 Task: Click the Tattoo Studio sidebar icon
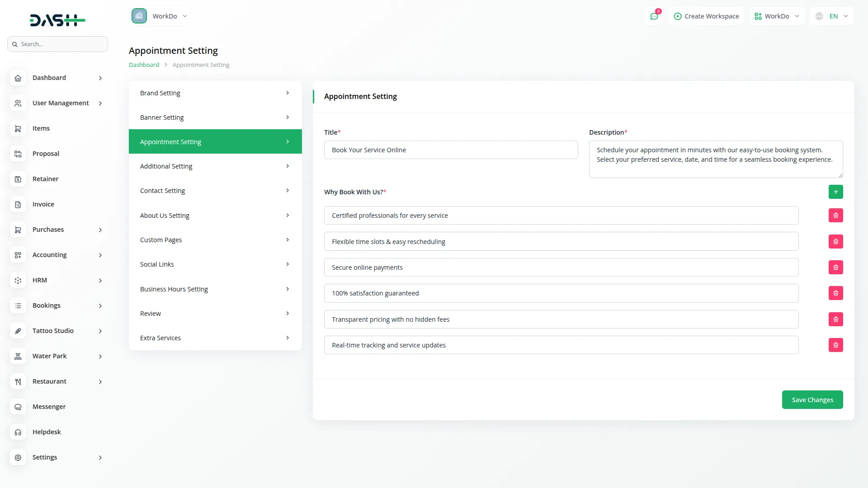coord(18,331)
